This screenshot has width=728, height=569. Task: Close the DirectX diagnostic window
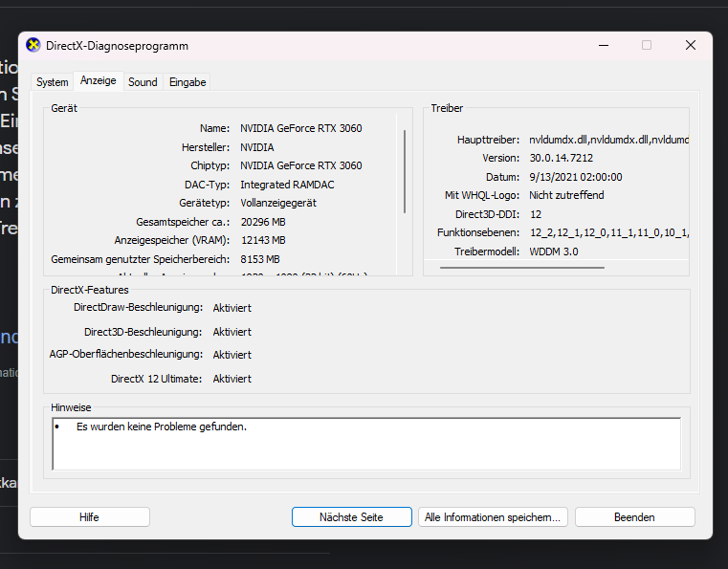tap(691, 46)
